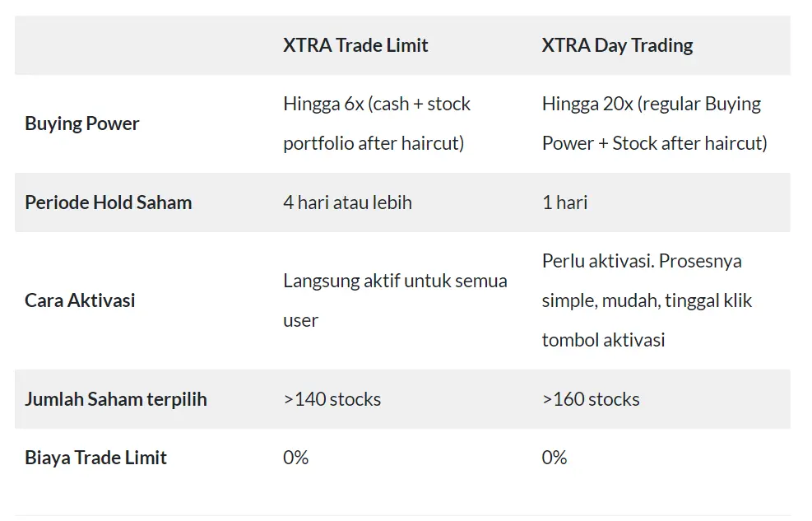Click 'portfolio after haircut)' text line

pos(374,143)
